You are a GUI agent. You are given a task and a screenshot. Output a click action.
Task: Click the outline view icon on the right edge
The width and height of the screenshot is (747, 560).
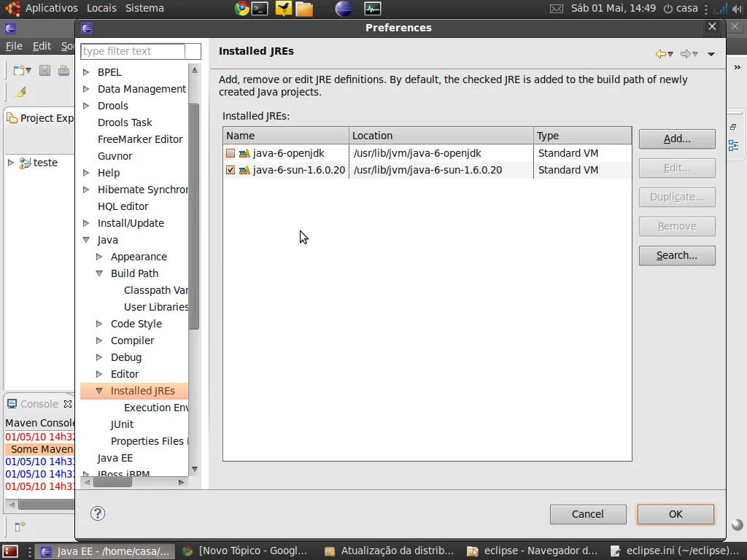tap(734, 145)
